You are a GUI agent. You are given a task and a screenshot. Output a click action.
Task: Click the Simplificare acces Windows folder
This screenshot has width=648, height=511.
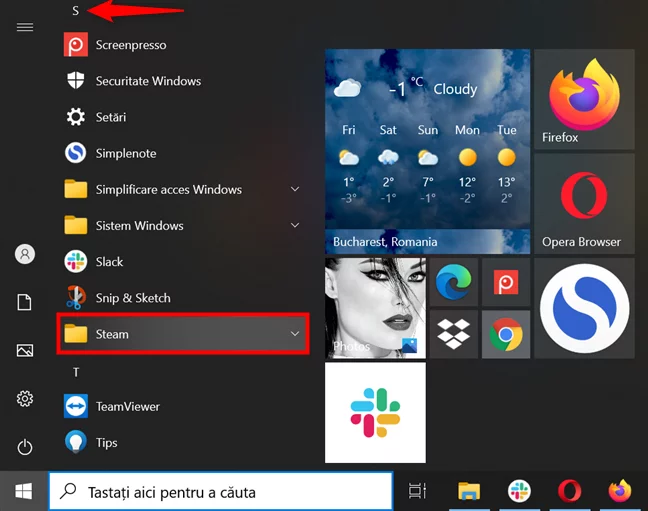point(182,189)
